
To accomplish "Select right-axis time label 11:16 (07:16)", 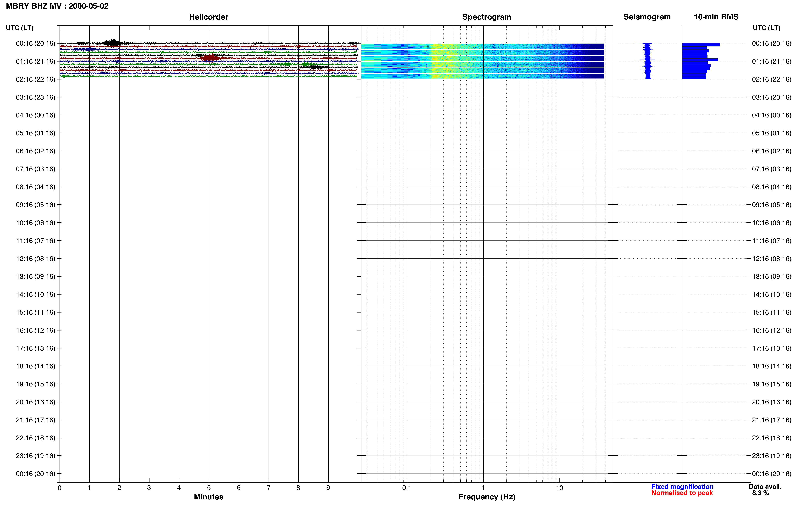I will (772, 240).
